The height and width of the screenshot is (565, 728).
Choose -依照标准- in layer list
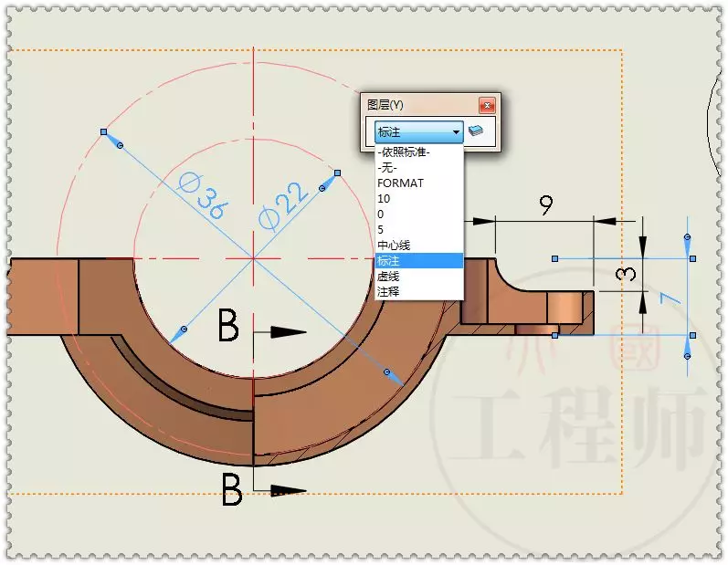419,152
